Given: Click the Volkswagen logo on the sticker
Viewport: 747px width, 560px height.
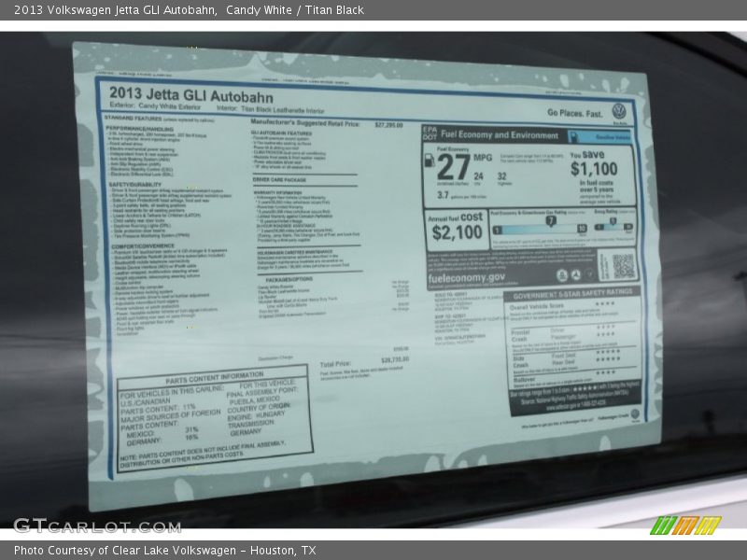Looking at the screenshot, I should click(618, 112).
